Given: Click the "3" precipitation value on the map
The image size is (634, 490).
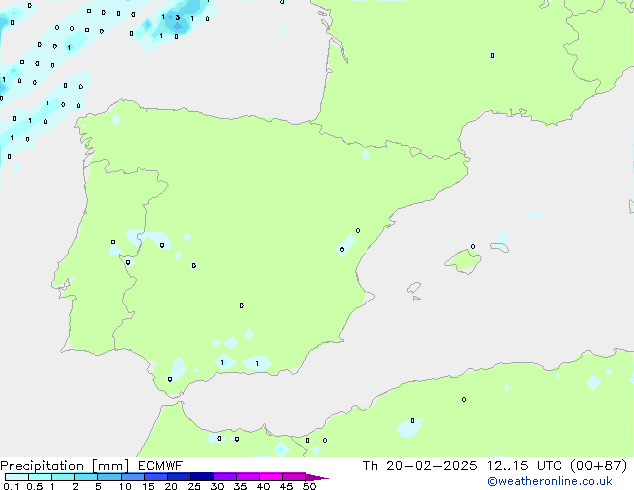Looking at the screenshot, I should [178, 17].
